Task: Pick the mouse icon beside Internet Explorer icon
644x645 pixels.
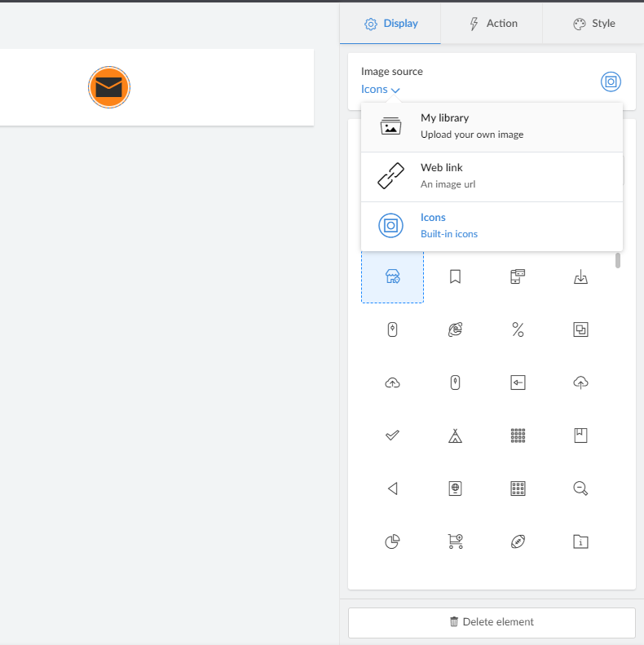Action: click(x=392, y=329)
